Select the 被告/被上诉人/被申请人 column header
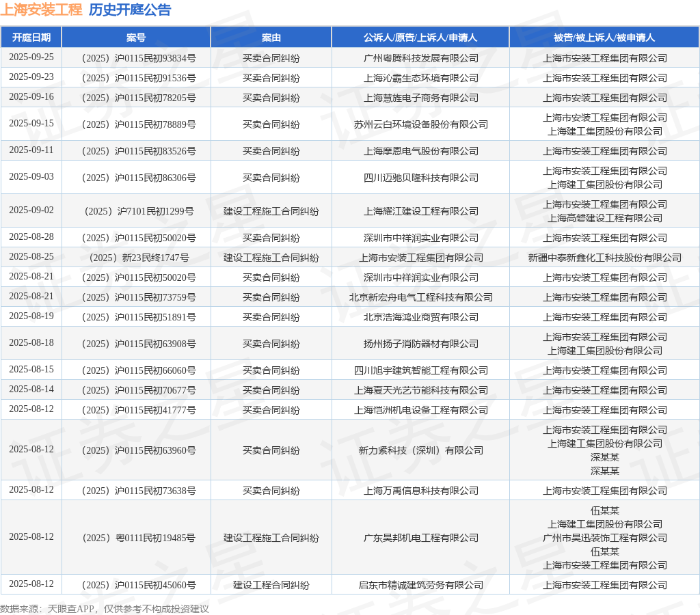Image resolution: width=700 pixels, height=615 pixels. [604, 38]
